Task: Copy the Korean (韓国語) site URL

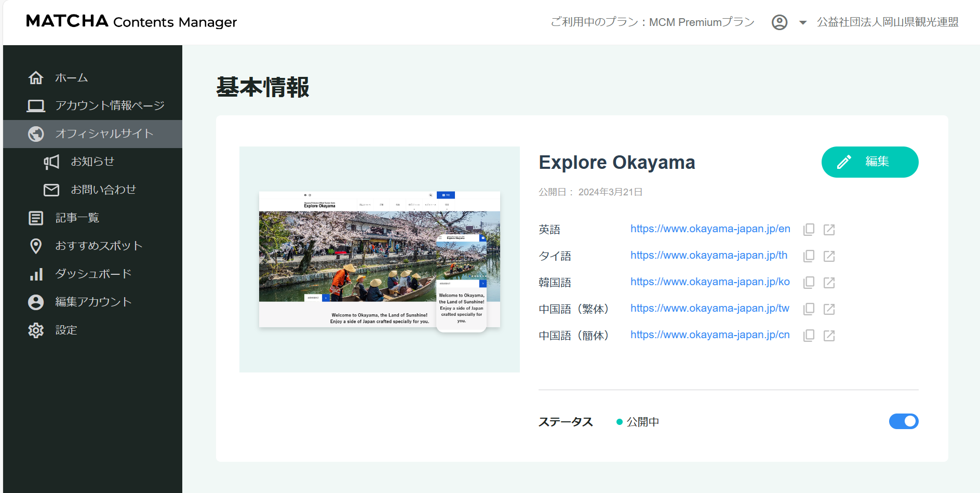Action: pos(809,283)
